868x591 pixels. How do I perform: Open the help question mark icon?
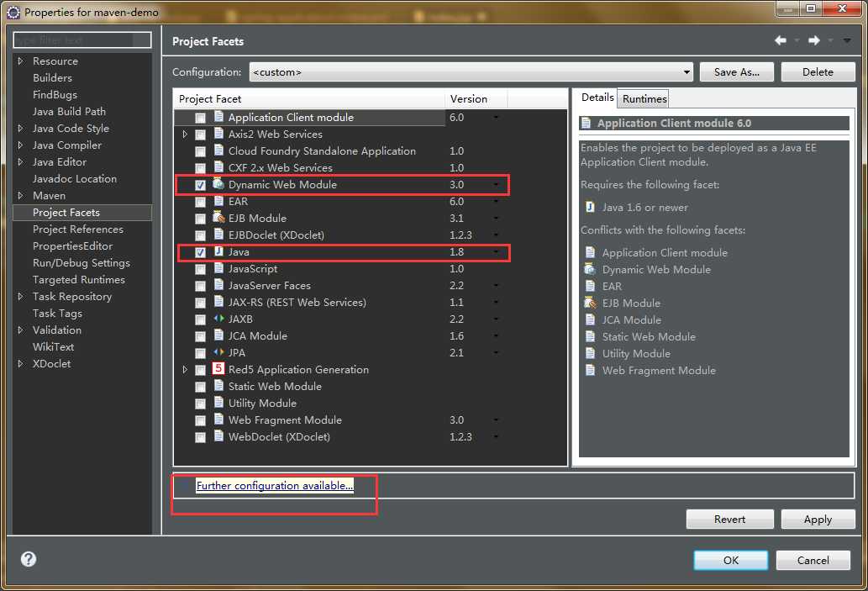pos(29,559)
